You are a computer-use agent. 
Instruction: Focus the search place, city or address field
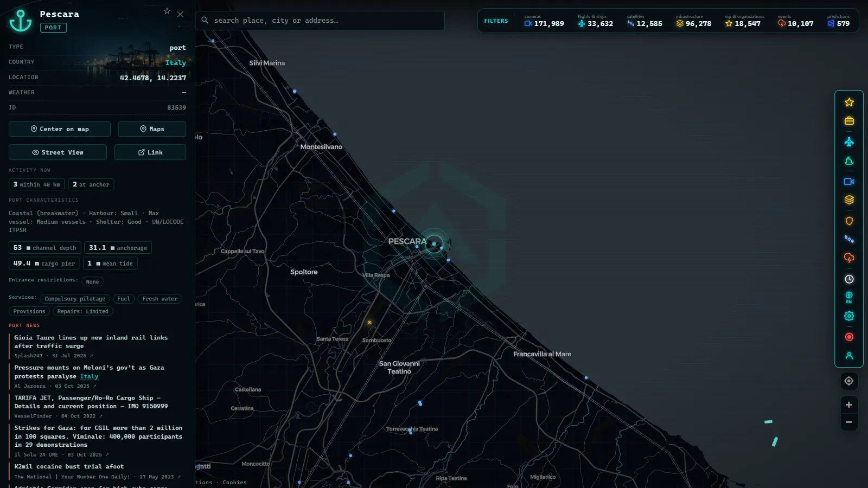pyautogui.click(x=320, y=21)
